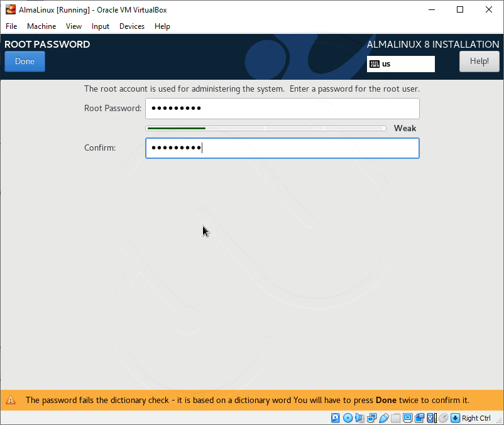This screenshot has width=504, height=425.
Task: Click the warning triangle icon in orange bar
Action: pos(11,400)
